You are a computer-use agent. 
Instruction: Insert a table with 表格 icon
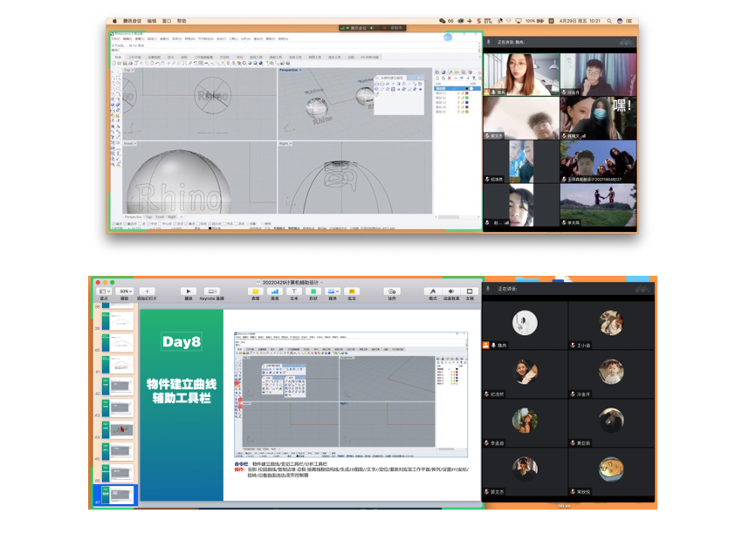pyautogui.click(x=255, y=291)
